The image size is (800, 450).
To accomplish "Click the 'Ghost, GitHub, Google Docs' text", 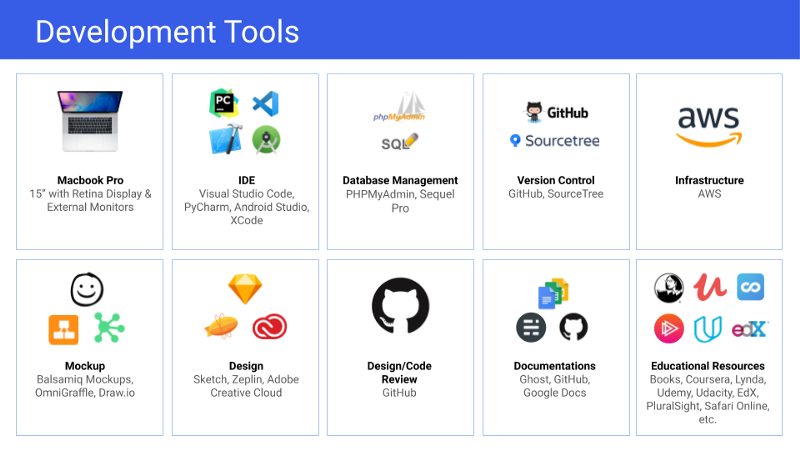I will tap(555, 386).
